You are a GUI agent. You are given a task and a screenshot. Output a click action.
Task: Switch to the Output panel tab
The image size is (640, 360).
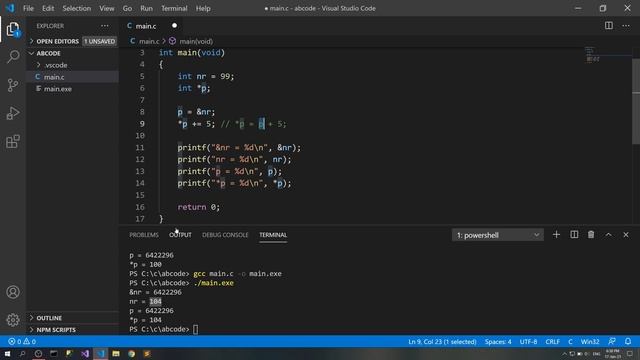click(180, 235)
